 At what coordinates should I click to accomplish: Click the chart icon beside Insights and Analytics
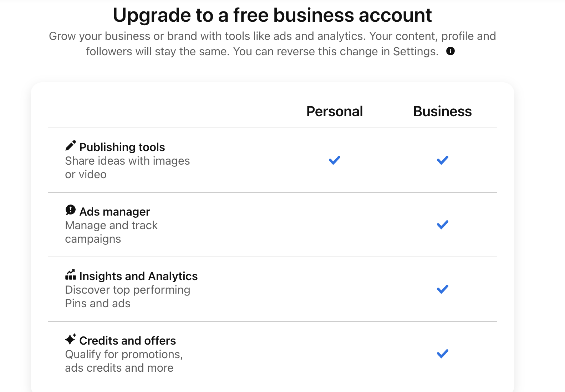coord(71,275)
